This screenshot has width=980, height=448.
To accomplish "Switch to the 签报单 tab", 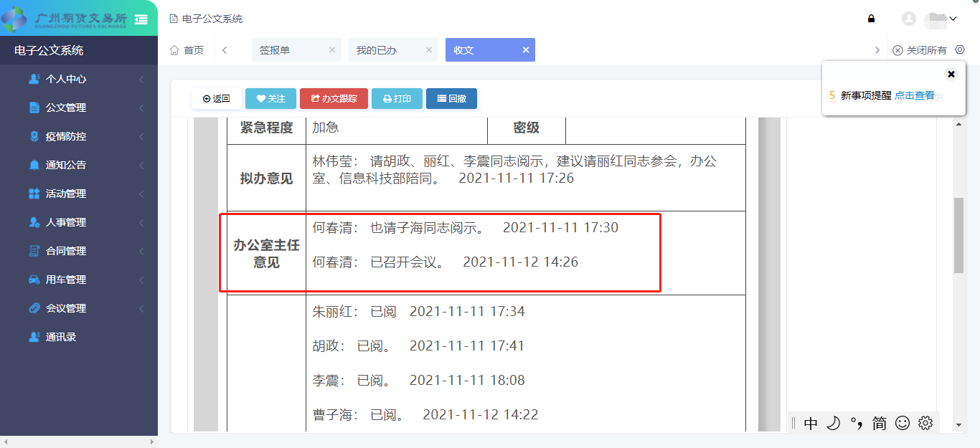I will point(290,49).
